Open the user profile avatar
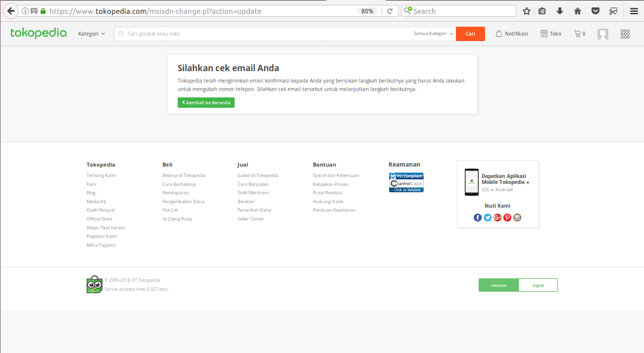644x353 pixels. (602, 34)
